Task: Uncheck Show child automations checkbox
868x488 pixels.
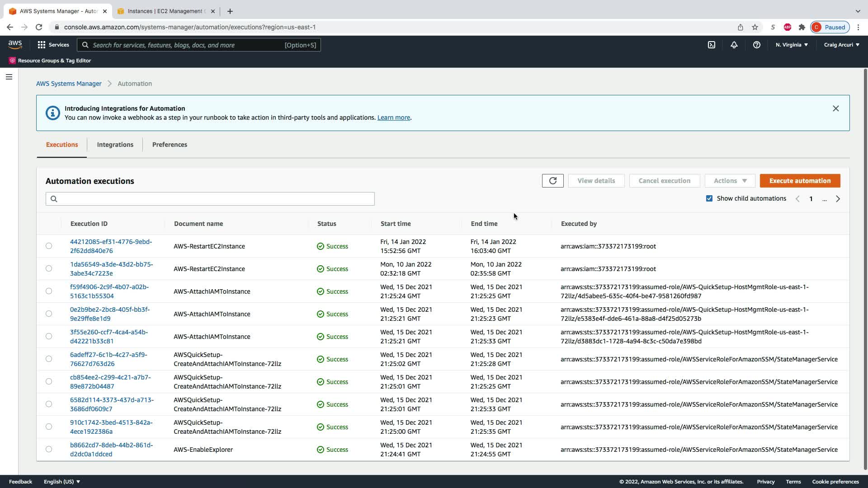Action: pyautogui.click(x=709, y=198)
